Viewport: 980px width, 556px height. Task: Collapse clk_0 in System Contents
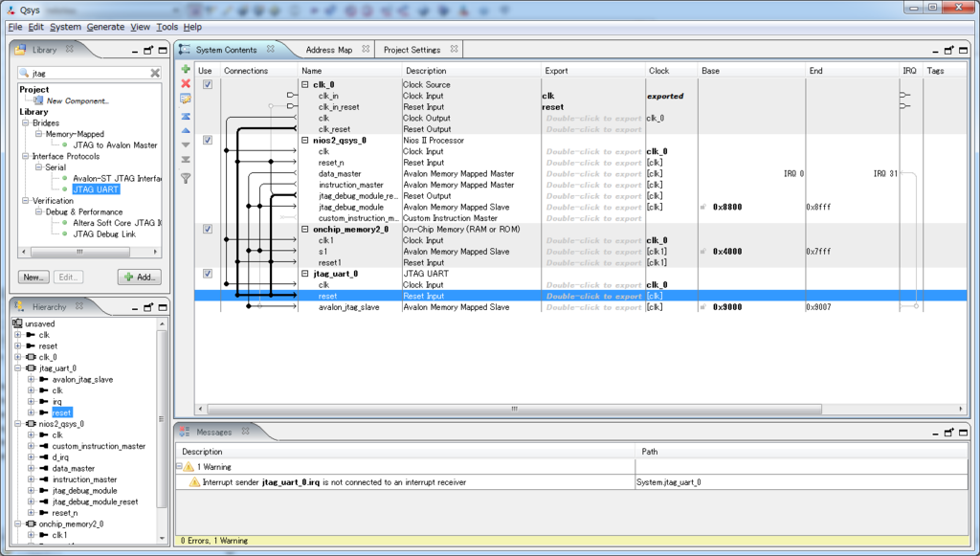(305, 84)
